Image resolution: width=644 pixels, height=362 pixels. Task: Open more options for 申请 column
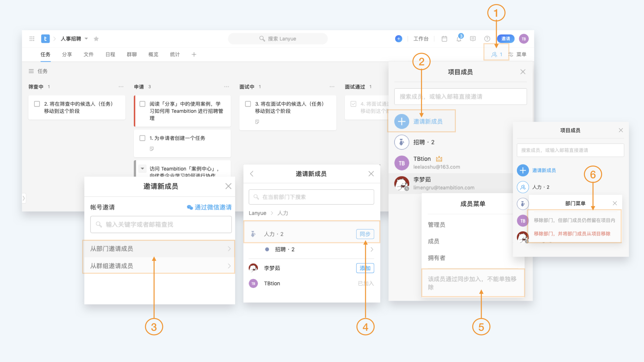[x=227, y=87]
